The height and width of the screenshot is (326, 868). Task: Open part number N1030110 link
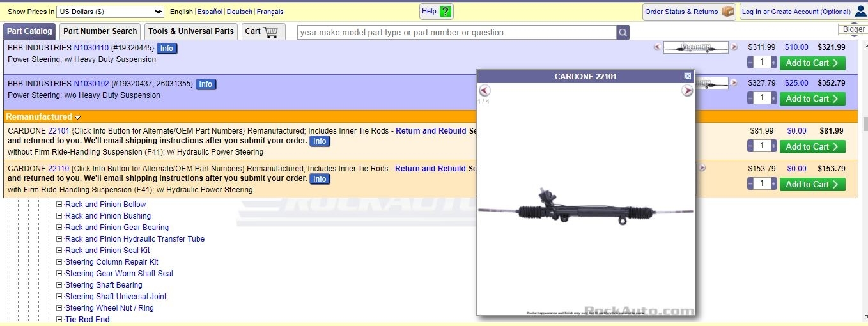point(91,48)
